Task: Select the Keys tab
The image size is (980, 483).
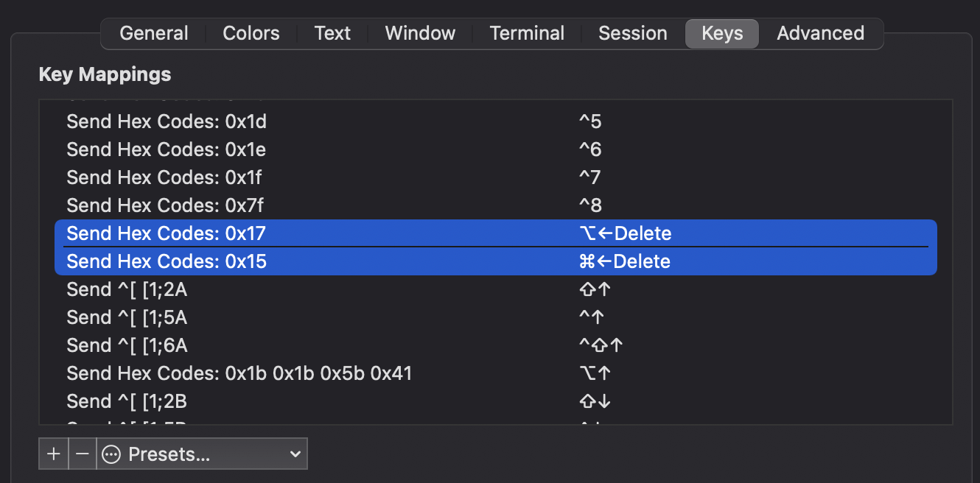Action: (721, 33)
